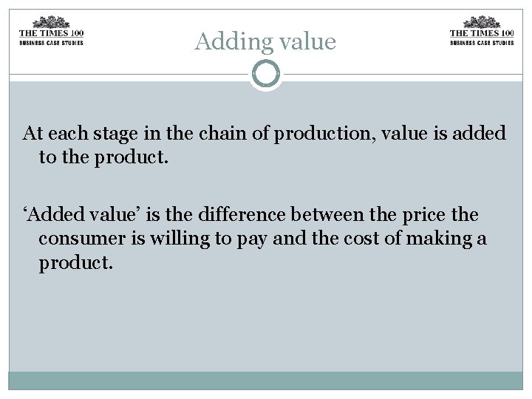Click the left Times 100 crest emblem

(x=51, y=22)
